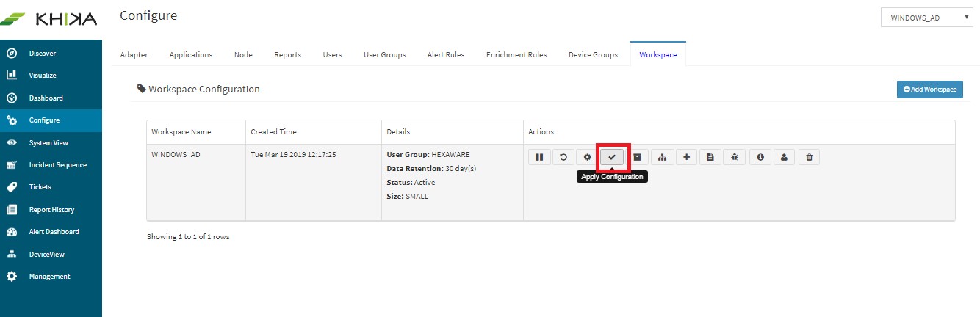Switch to the Alert Rules tab

pos(446,54)
